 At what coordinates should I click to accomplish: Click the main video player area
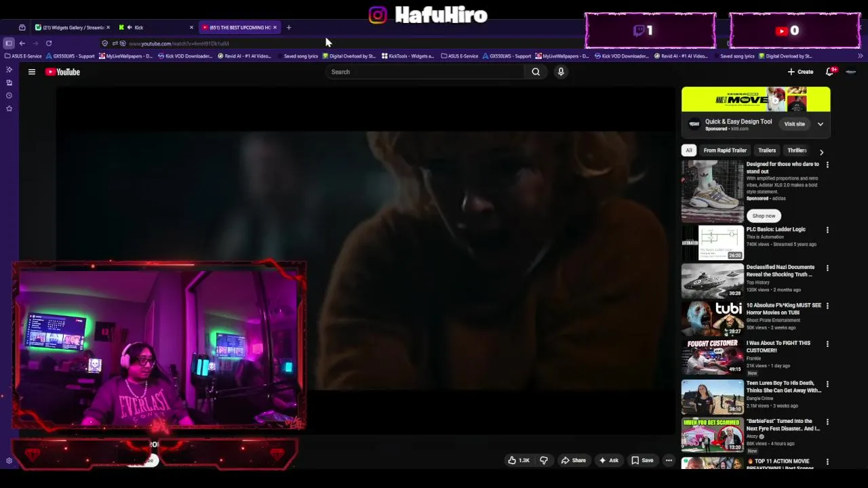(366, 260)
